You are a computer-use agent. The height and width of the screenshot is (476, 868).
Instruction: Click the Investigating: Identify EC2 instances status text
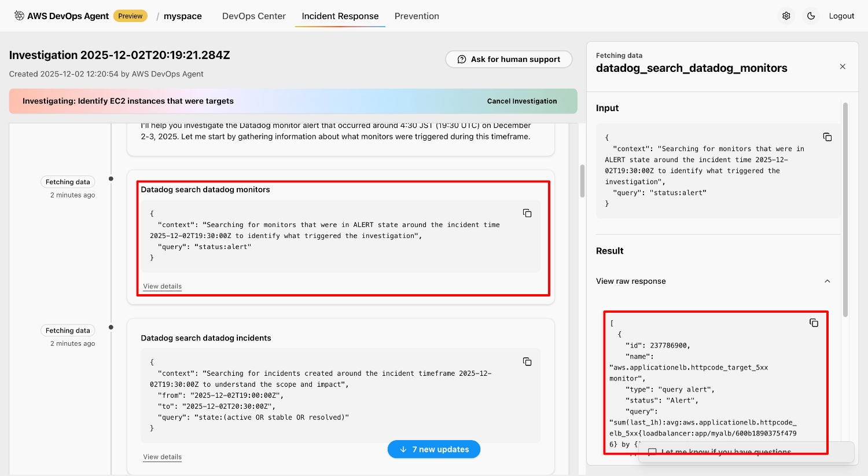click(128, 101)
